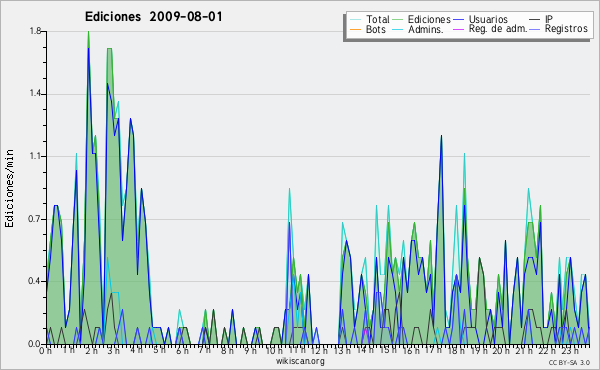The width and height of the screenshot is (600, 370).
Task: Click the Usuarios legend line swatch
Action: tap(458, 20)
